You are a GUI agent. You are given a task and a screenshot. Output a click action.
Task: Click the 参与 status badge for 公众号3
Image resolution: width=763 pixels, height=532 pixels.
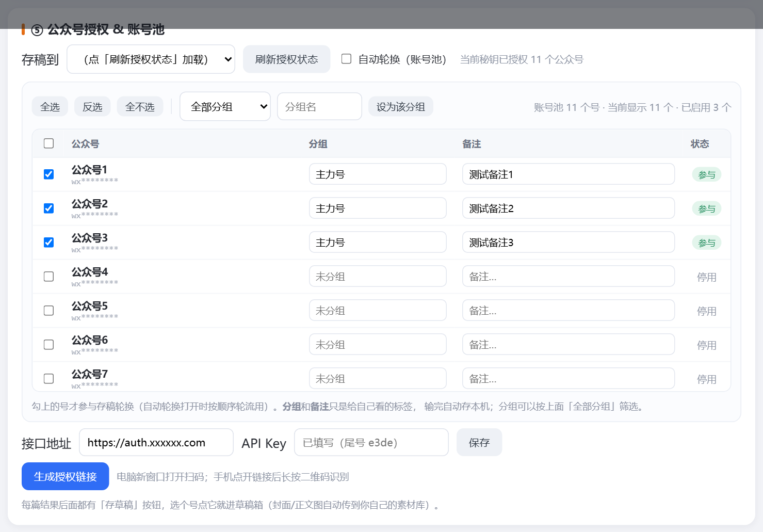[x=707, y=243]
